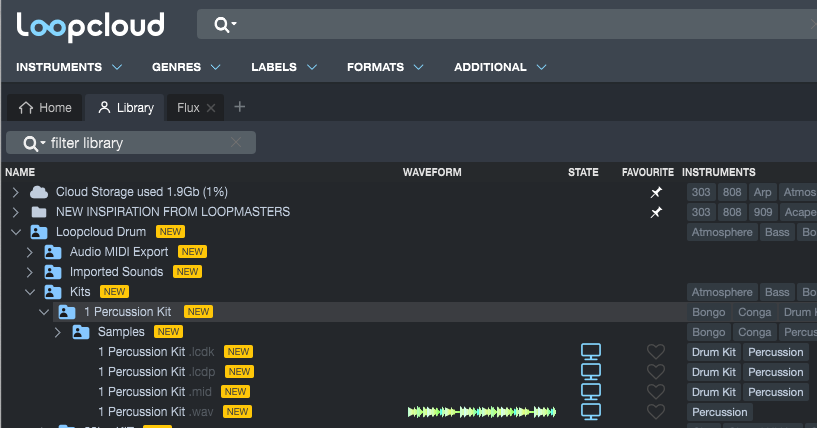Image resolution: width=817 pixels, height=428 pixels.
Task: Open the ADDITIONAL filter dropdown
Action: pos(500,67)
